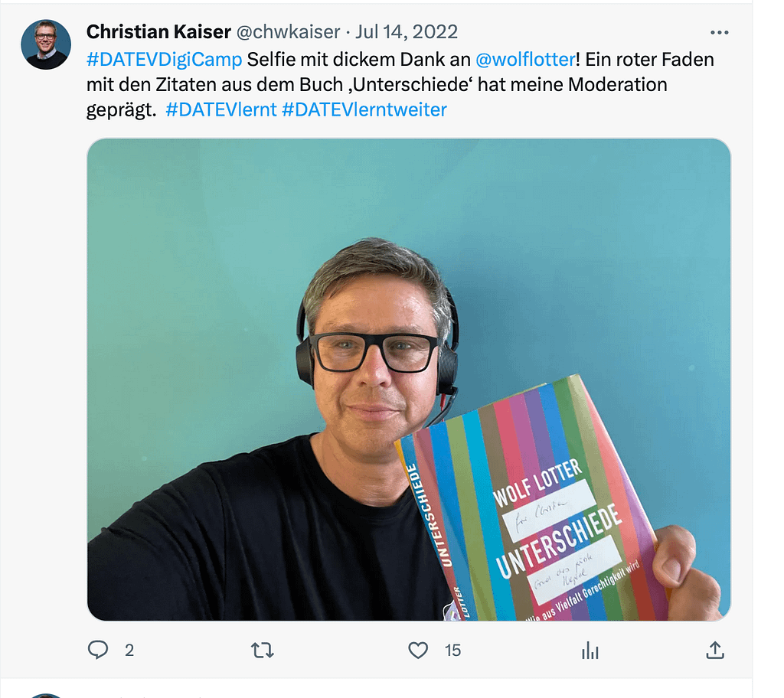Viewport: 784px width, 698px height.
Task: View tweet analytics bar chart icon
Action: pyautogui.click(x=590, y=651)
